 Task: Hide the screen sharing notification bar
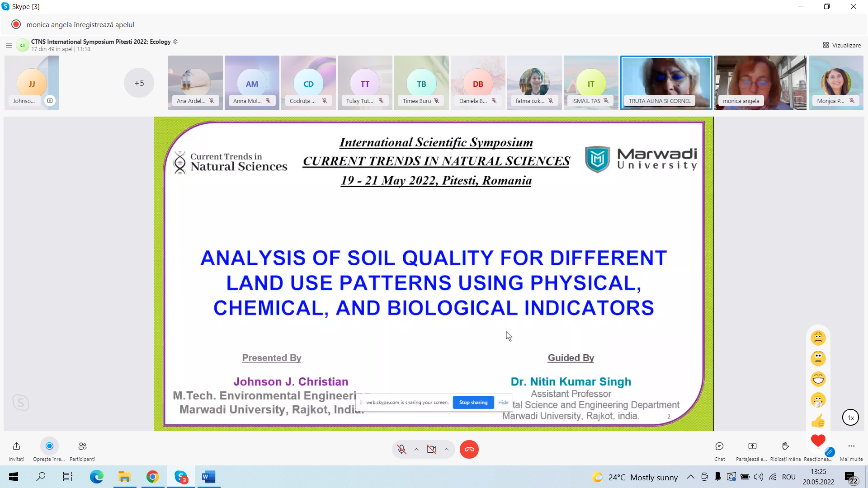tap(503, 402)
